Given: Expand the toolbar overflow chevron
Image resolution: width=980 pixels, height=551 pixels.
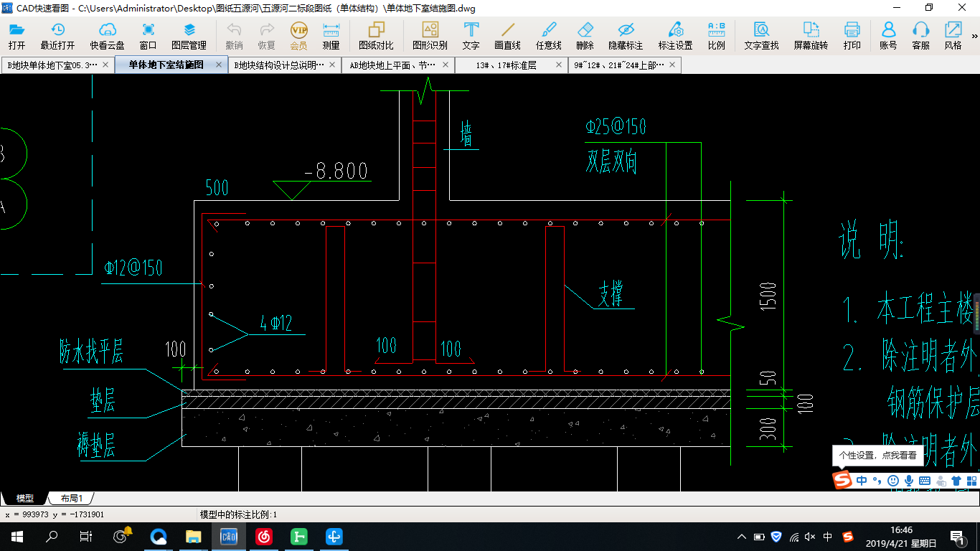Looking at the screenshot, I should (975, 35).
